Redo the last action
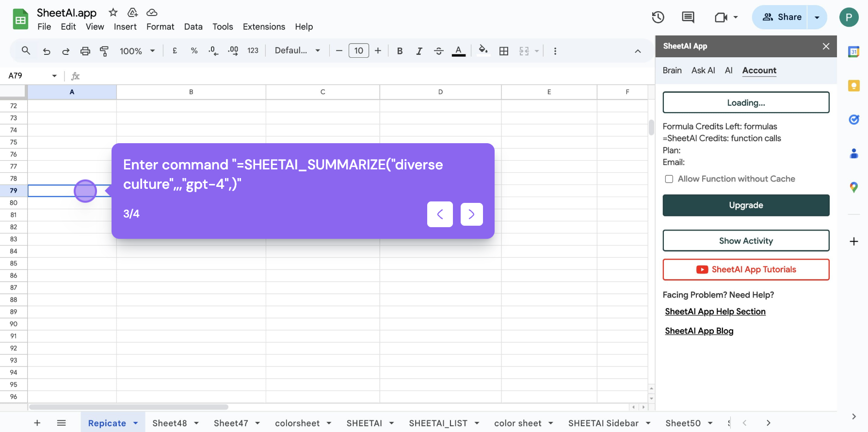The image size is (868, 432). 66,51
